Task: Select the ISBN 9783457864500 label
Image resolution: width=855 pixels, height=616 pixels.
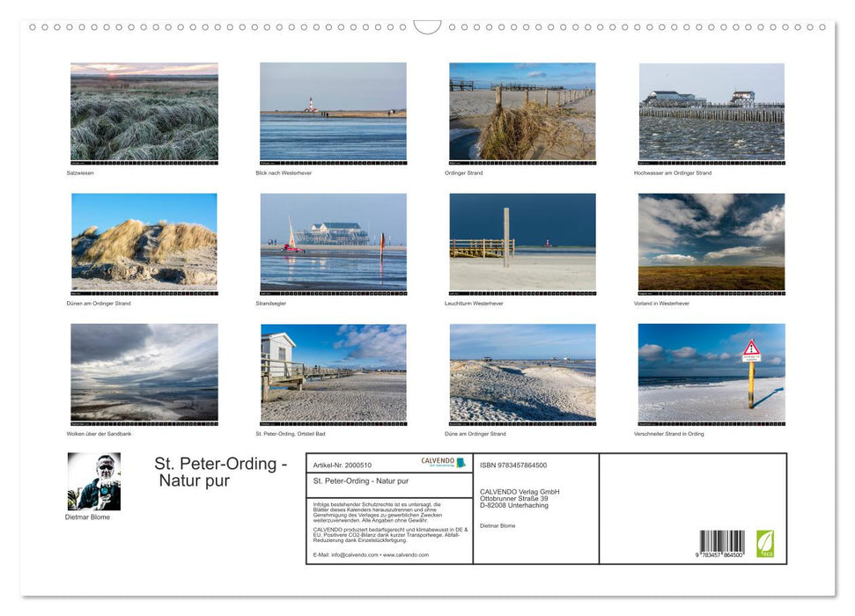Action: point(512,465)
